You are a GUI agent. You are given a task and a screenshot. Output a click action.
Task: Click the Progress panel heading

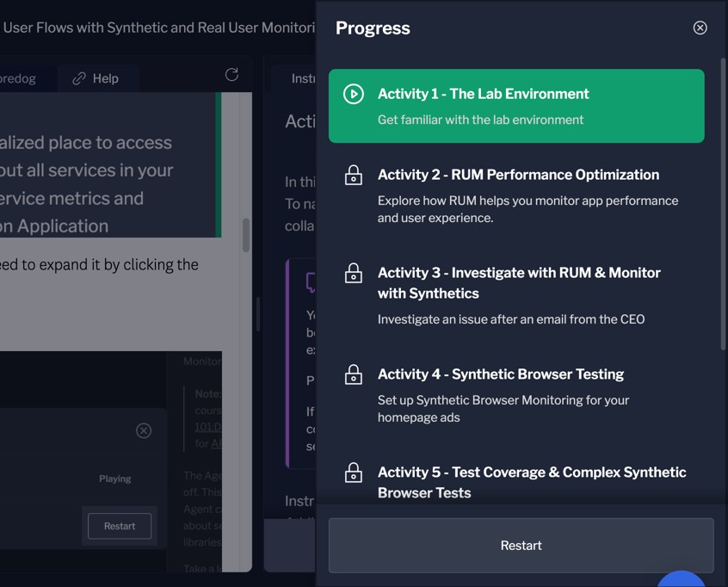373,28
